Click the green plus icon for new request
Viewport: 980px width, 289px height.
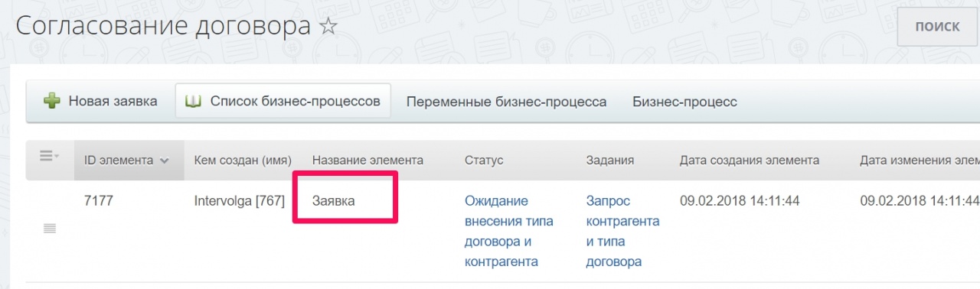(x=52, y=101)
